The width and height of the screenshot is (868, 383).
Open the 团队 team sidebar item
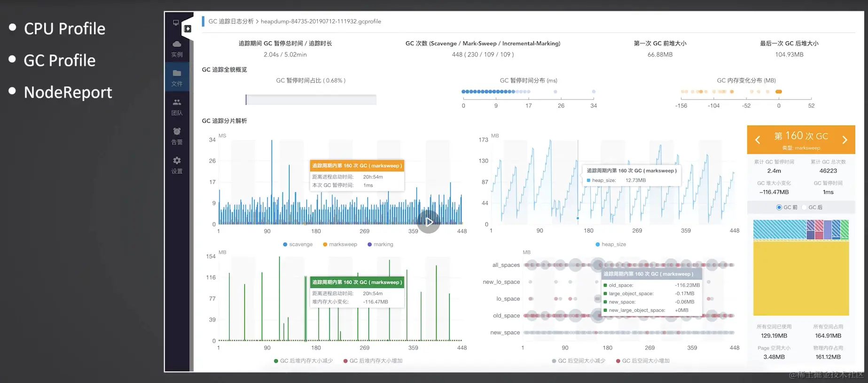click(177, 107)
